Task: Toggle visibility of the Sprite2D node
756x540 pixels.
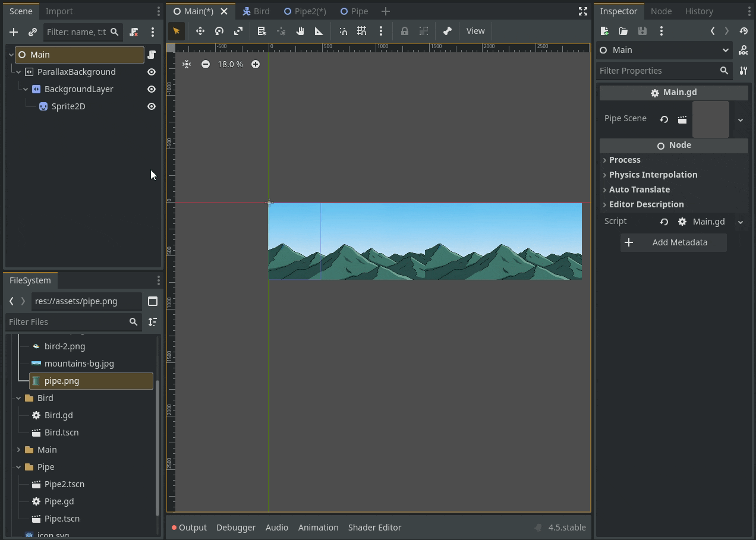Action: (x=152, y=106)
